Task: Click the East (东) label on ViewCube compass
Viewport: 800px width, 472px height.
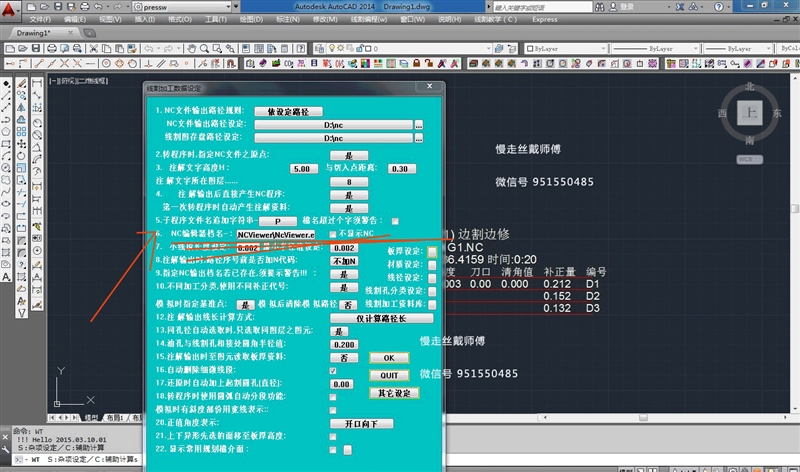Action: pyautogui.click(x=776, y=115)
